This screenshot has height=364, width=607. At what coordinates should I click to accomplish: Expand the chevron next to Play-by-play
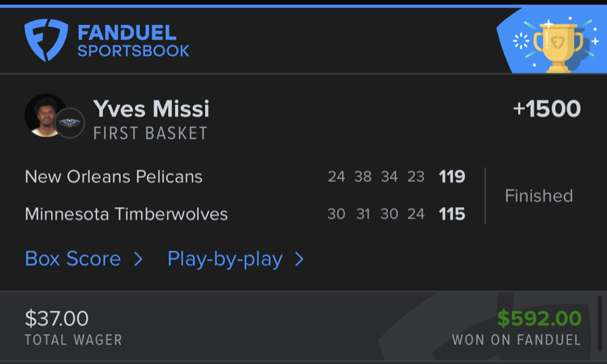coord(299,259)
